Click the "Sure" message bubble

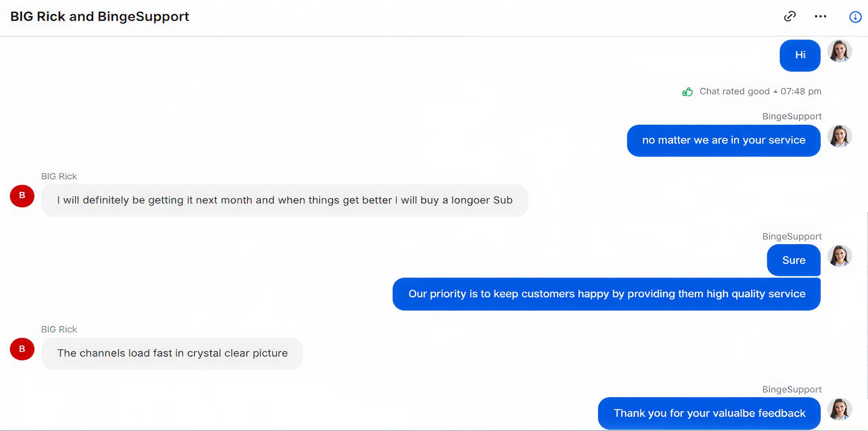(793, 260)
